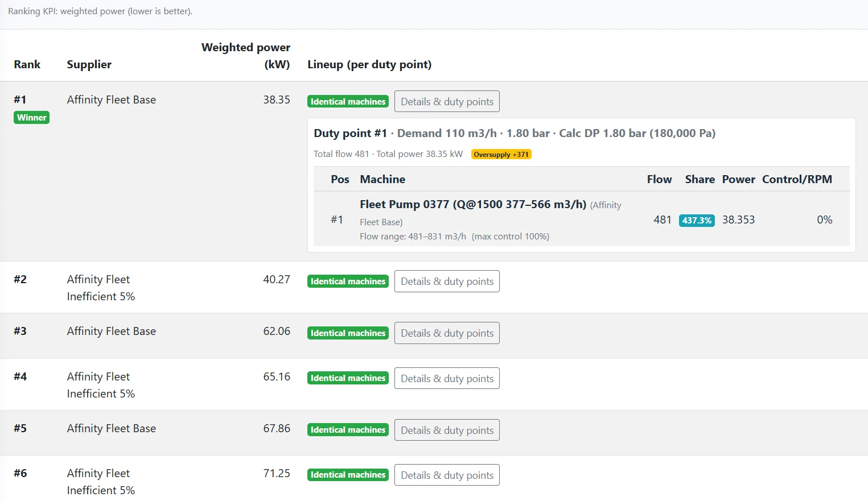This screenshot has width=868, height=501.
Task: Expand Details & duty points for rank #6
Action: click(x=447, y=474)
